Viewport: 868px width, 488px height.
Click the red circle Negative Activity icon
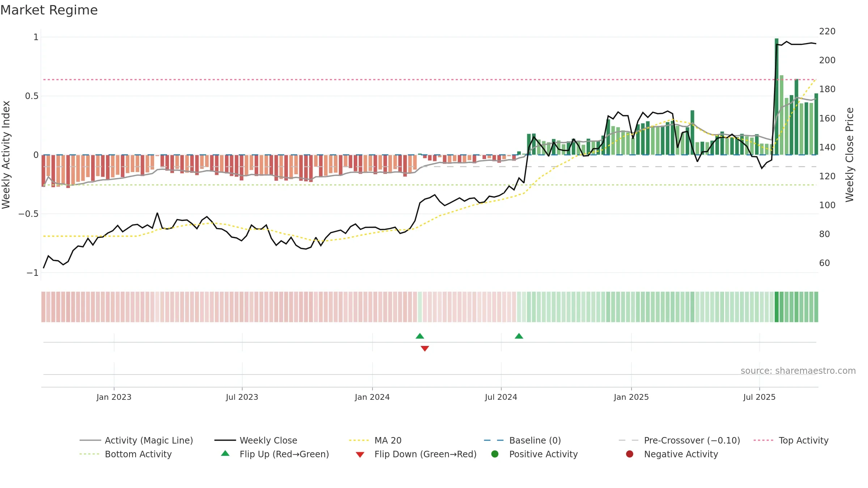pos(630,454)
